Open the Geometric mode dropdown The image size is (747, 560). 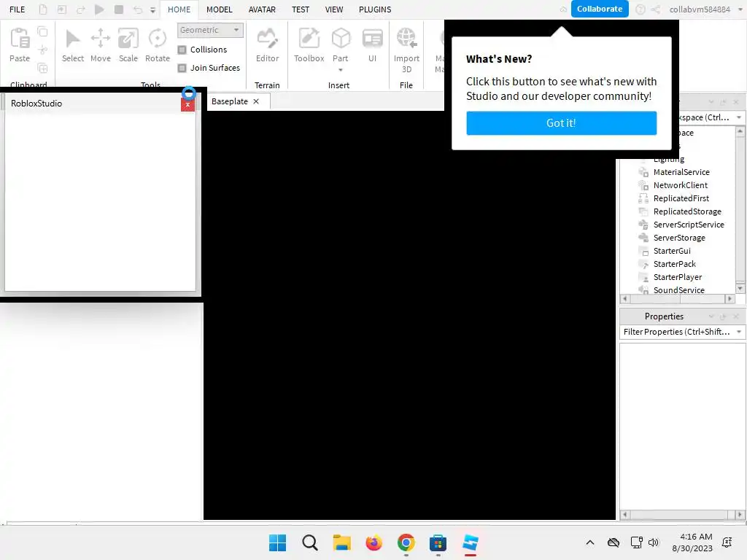click(x=210, y=30)
